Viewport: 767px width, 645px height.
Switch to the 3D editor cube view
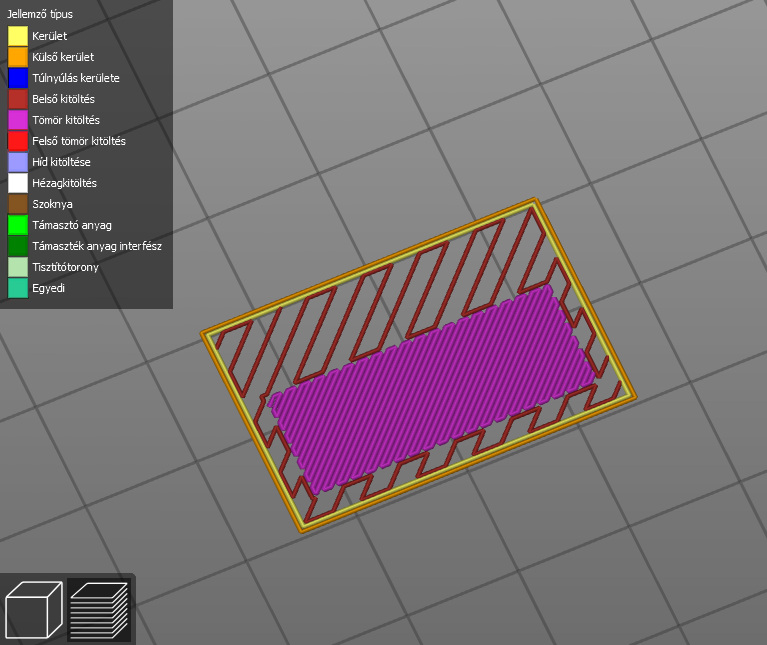tap(33, 609)
